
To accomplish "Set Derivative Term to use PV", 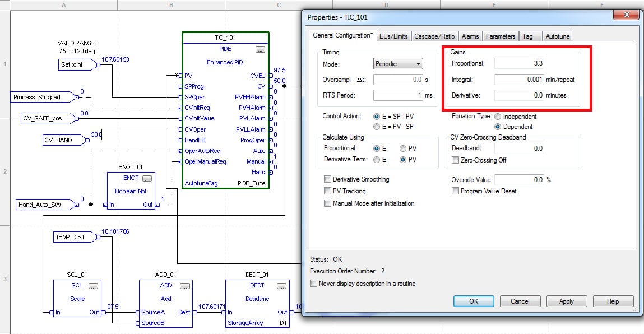I will point(403,159).
